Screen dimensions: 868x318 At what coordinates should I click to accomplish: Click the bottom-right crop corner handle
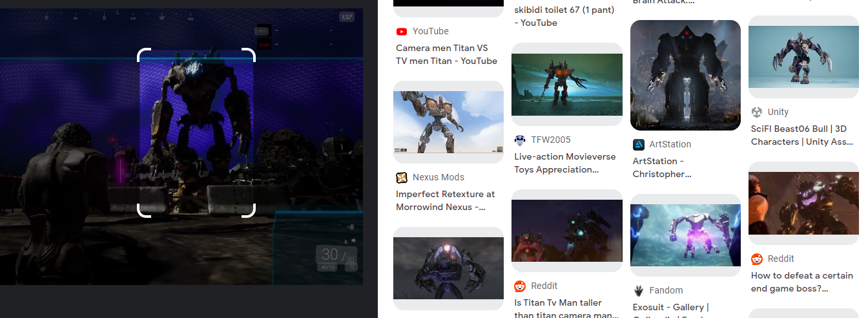tap(249, 211)
